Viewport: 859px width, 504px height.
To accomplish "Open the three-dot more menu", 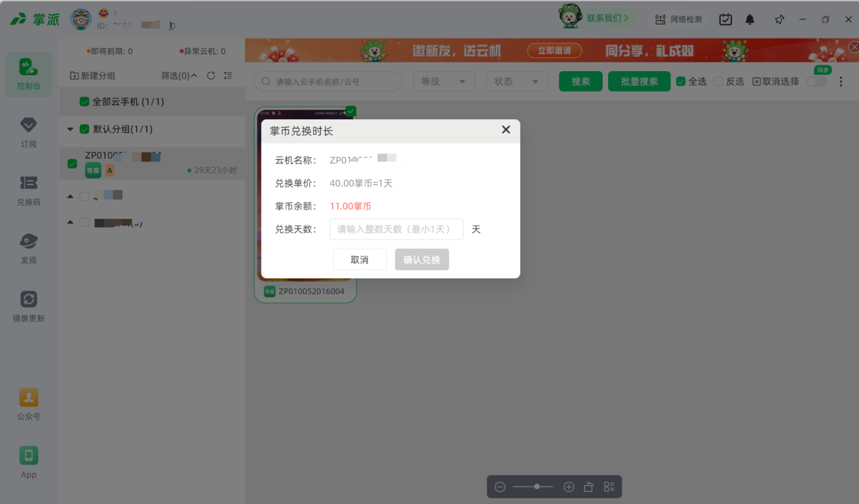I will [x=841, y=81].
